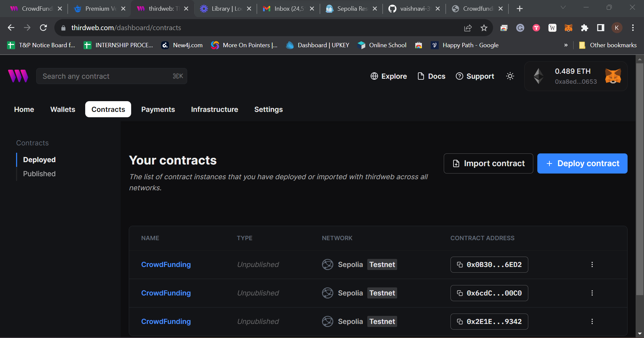Open the T&P Notice Board bookmark
This screenshot has height=338, width=644.
tap(41, 45)
